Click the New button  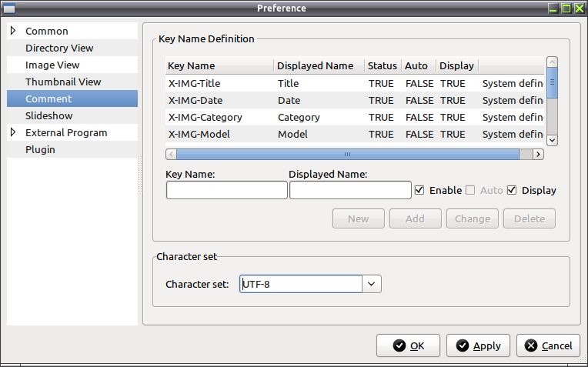pyautogui.click(x=358, y=219)
